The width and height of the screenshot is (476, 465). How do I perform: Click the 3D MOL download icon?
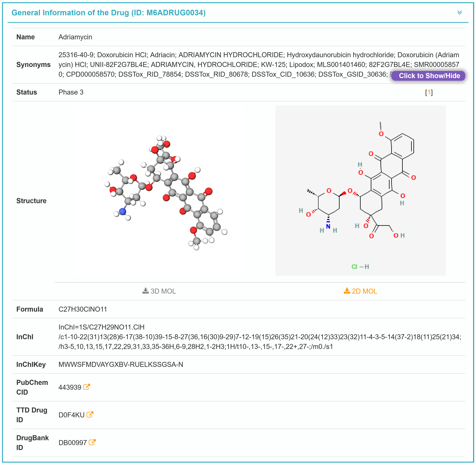pos(145,291)
